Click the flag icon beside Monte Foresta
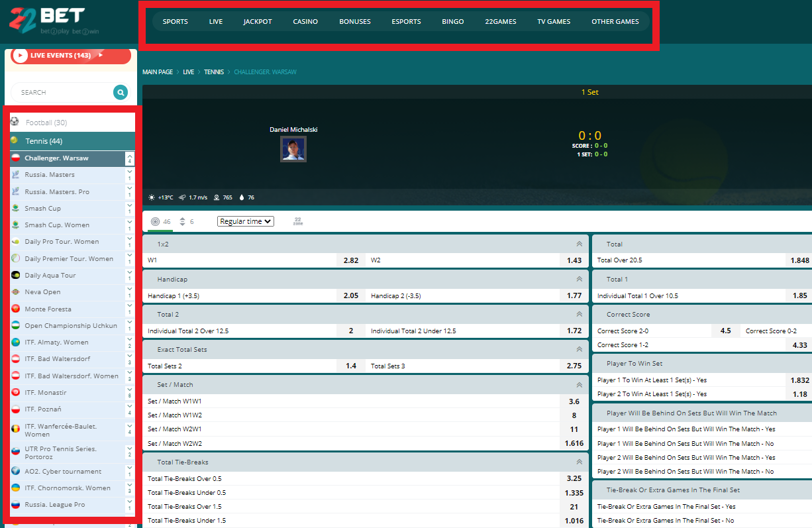Viewport: 812px width, 528px height. (15, 309)
